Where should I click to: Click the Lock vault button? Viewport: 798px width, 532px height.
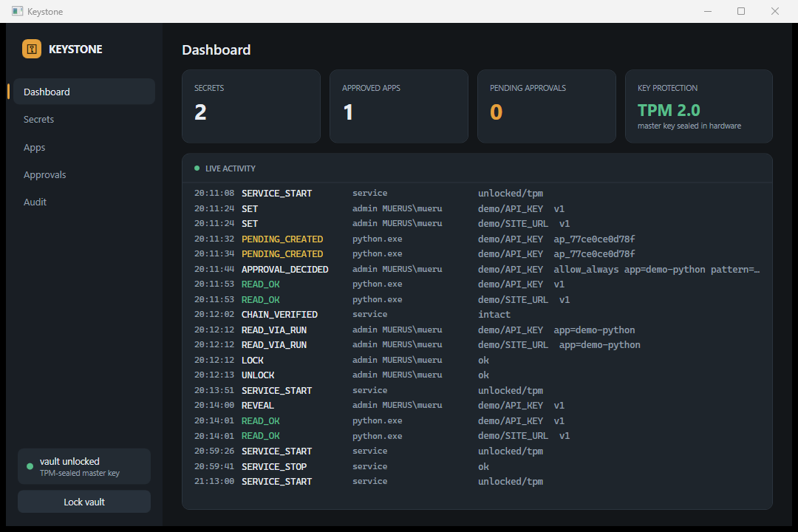[x=84, y=502]
